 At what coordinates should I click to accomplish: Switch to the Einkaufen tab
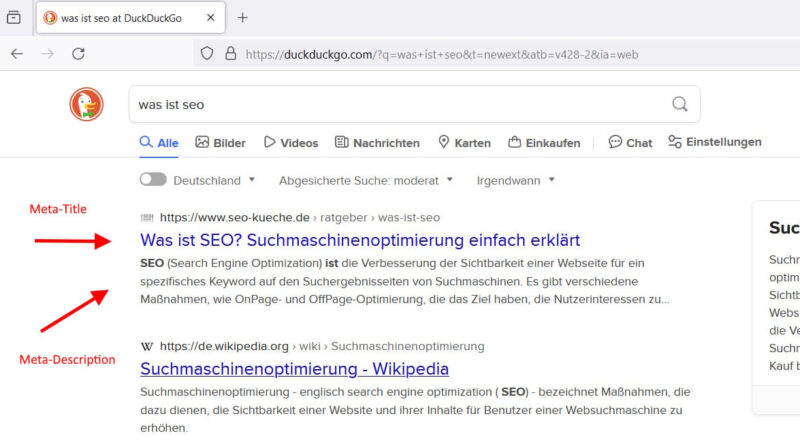(544, 143)
